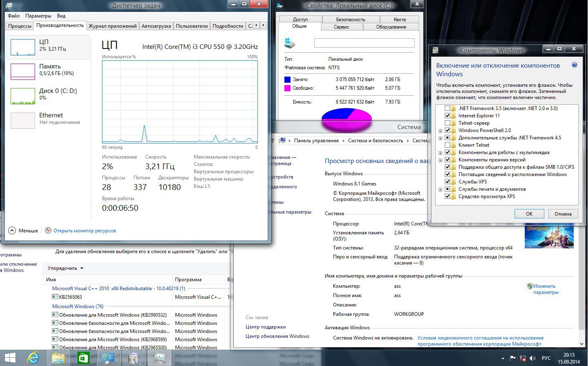
Task: Open Файл menu in Task Manager
Action: coord(13,16)
